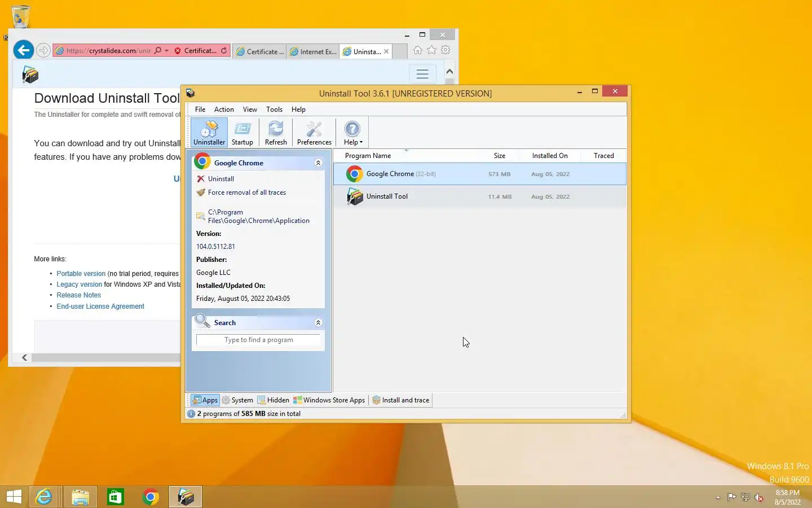Open the Action menu
This screenshot has height=508, width=812.
pyautogui.click(x=224, y=110)
